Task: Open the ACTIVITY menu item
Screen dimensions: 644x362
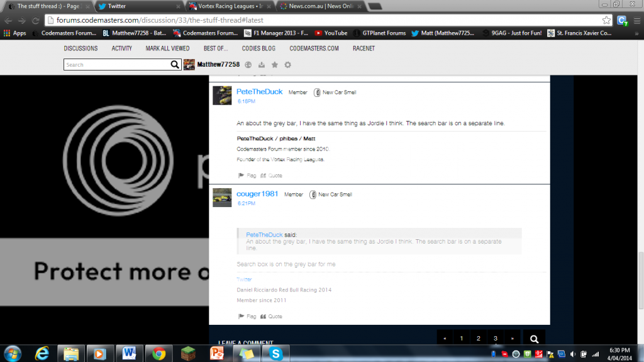Action: click(x=121, y=48)
